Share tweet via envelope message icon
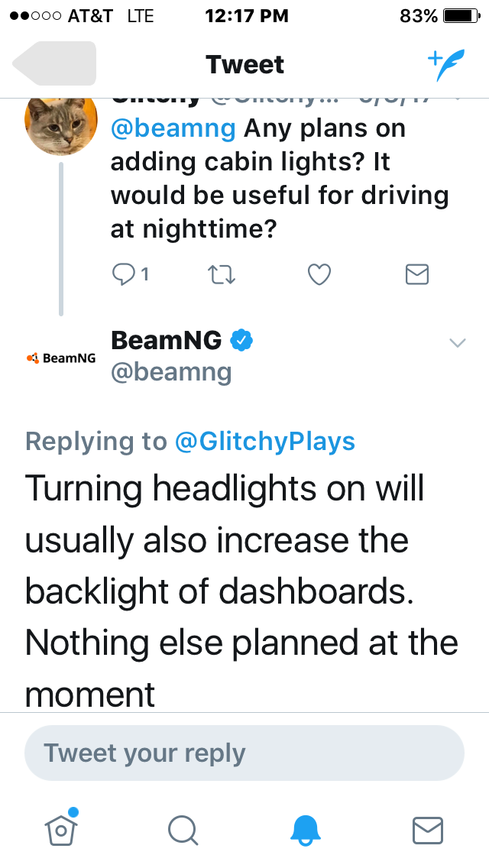Screen dimensions: 489x868 (x=417, y=274)
